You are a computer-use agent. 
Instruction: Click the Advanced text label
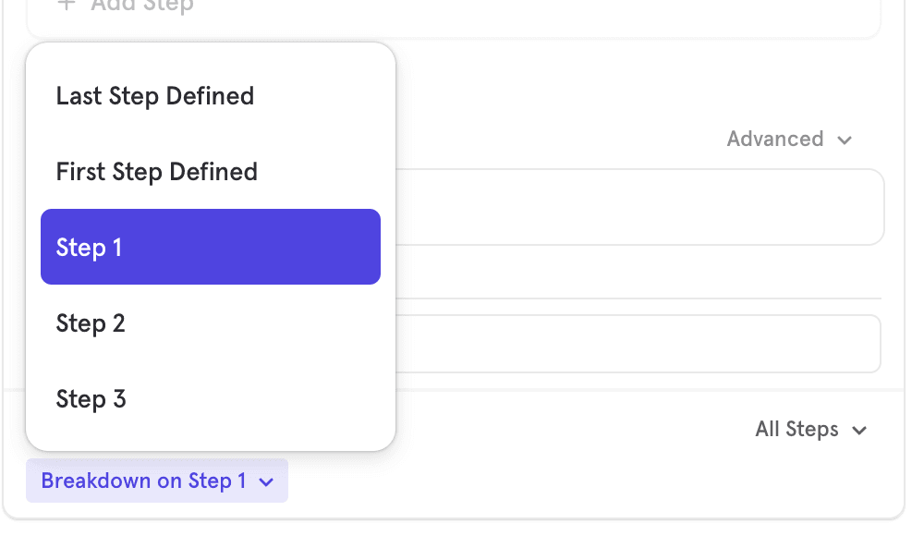coord(775,140)
